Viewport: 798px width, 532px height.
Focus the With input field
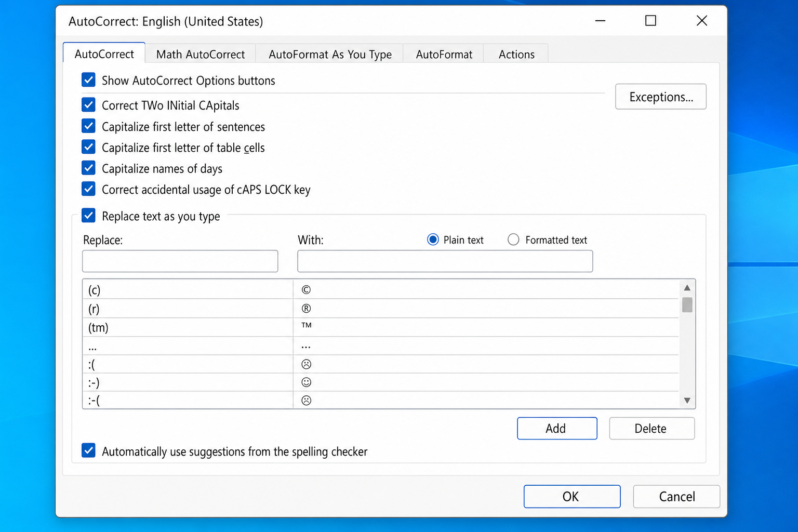445,261
